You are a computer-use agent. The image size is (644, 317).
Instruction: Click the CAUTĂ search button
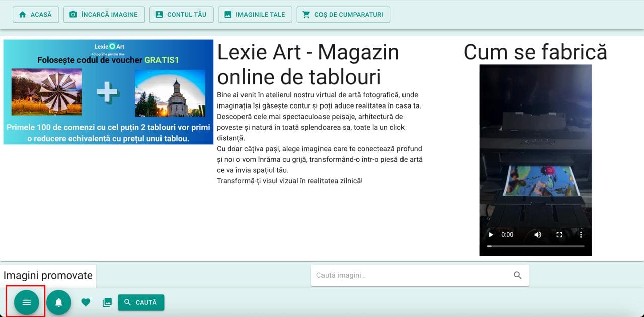pyautogui.click(x=141, y=302)
